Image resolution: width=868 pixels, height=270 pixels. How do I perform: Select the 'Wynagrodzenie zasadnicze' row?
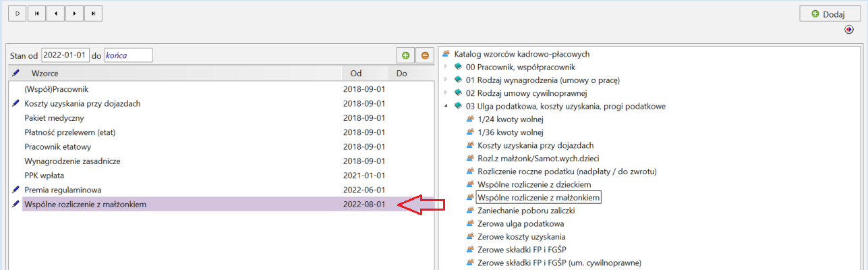tap(228, 161)
